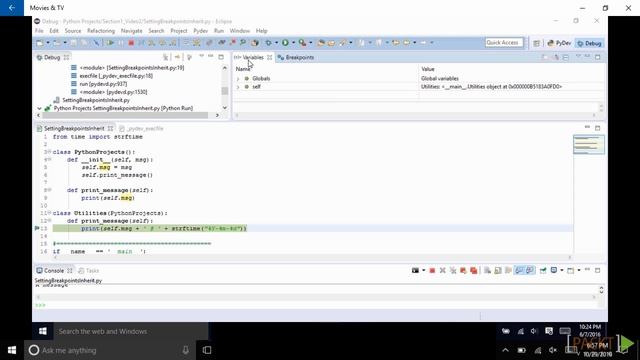Click the Step Over toolbar icon

(x=162, y=42)
